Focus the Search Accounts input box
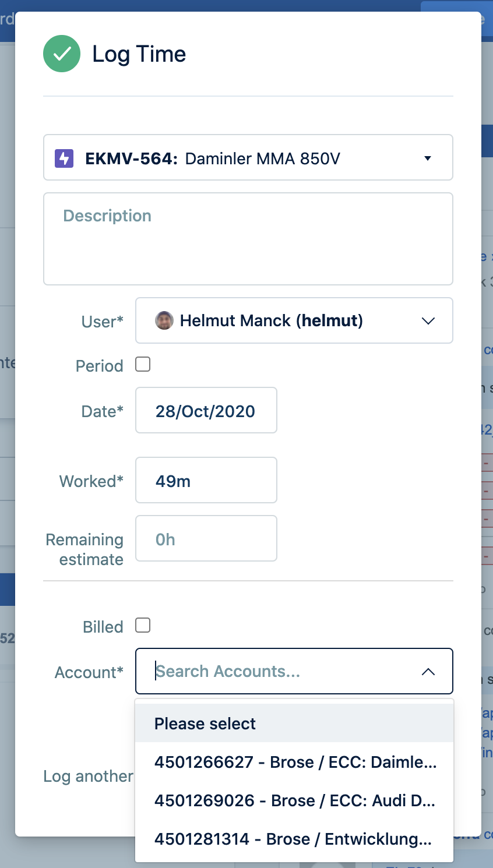Screen dimensions: 493x868 click(280, 672)
